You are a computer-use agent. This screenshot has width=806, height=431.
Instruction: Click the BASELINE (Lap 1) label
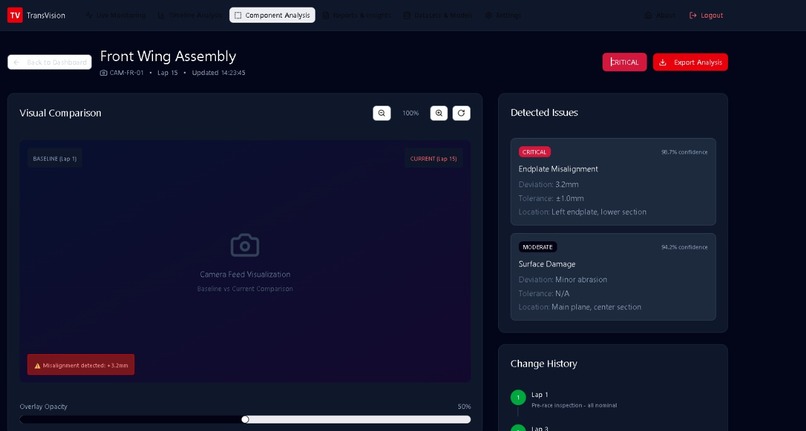point(54,159)
